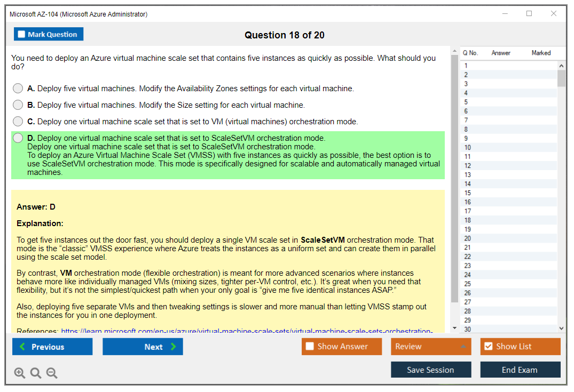Select answer option D radio button
This screenshot has height=392, width=574.
(x=17, y=138)
